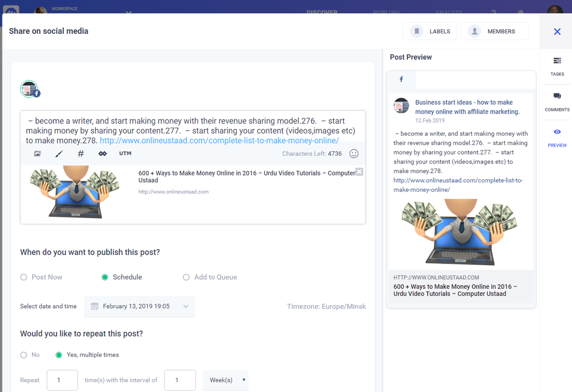Open the brush design tool icon
This screenshot has width=572, height=392.
[59, 154]
